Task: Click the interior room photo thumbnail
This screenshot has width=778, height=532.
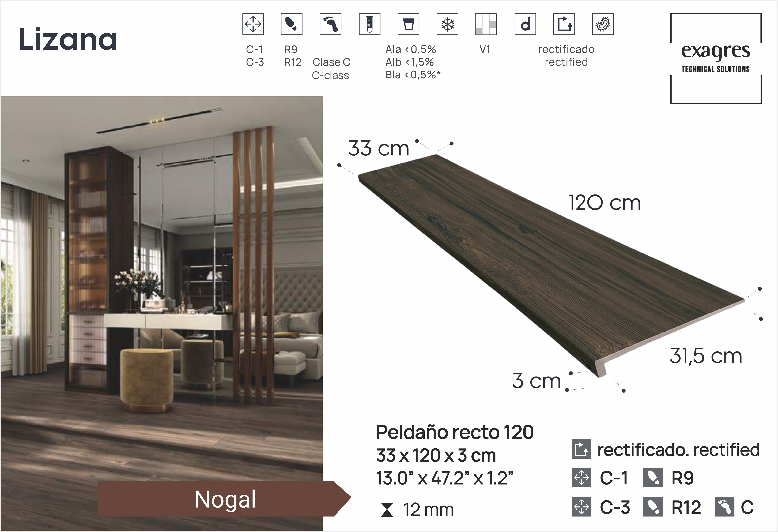Action: pos(161,288)
